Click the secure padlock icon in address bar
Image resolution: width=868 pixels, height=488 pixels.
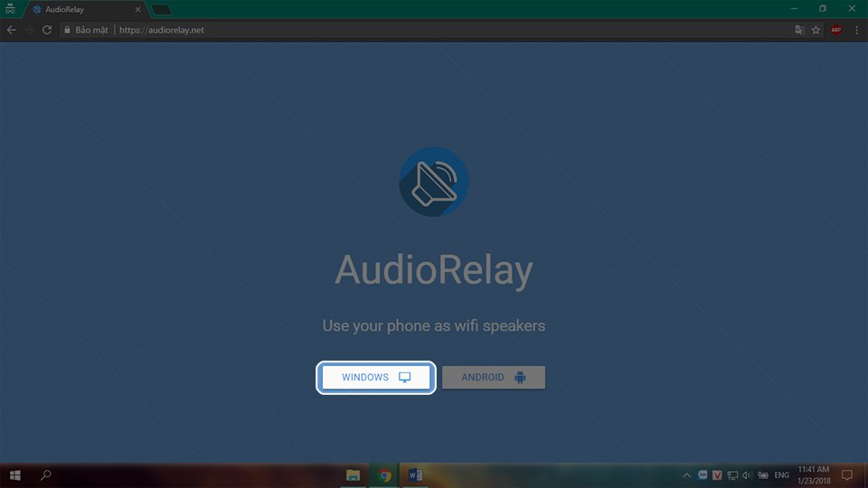(x=67, y=30)
